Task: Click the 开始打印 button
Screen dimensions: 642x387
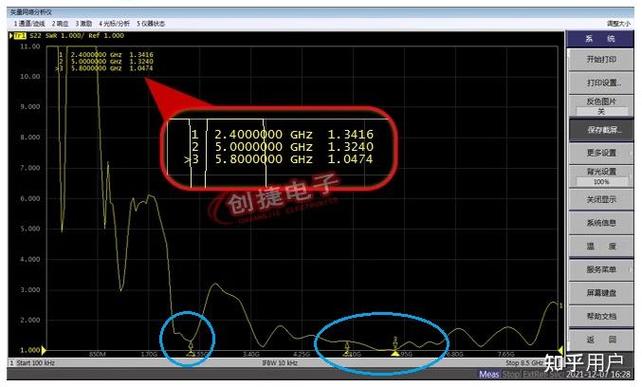Action: click(x=601, y=60)
